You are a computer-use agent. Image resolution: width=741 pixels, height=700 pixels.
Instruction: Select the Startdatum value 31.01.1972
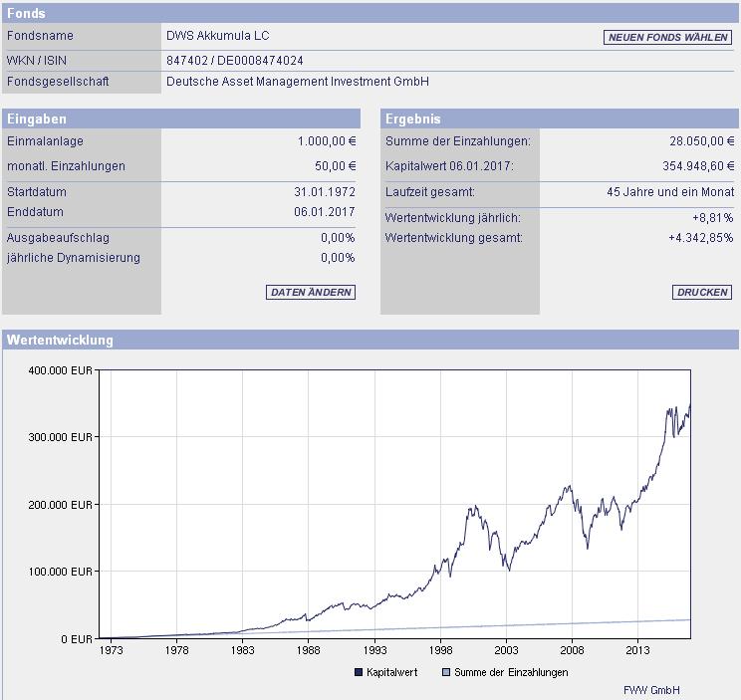tap(325, 192)
